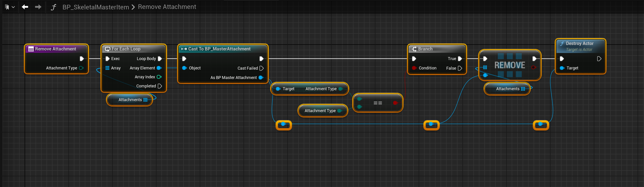Open the bookmarks dropdown menu
Screen dimensions: 644x187
[10, 7]
